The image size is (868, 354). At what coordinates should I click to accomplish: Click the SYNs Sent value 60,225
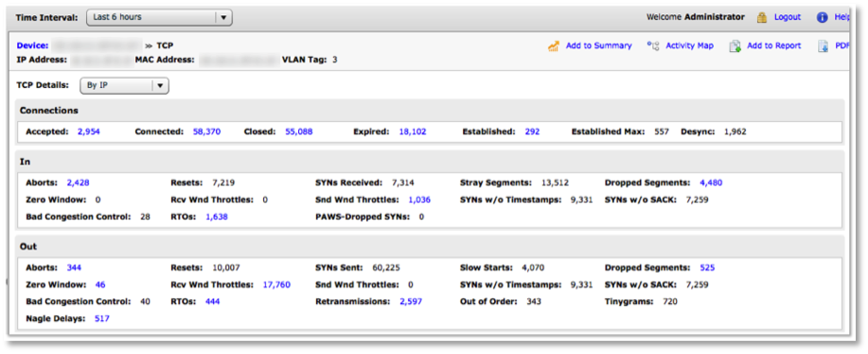[386, 268]
